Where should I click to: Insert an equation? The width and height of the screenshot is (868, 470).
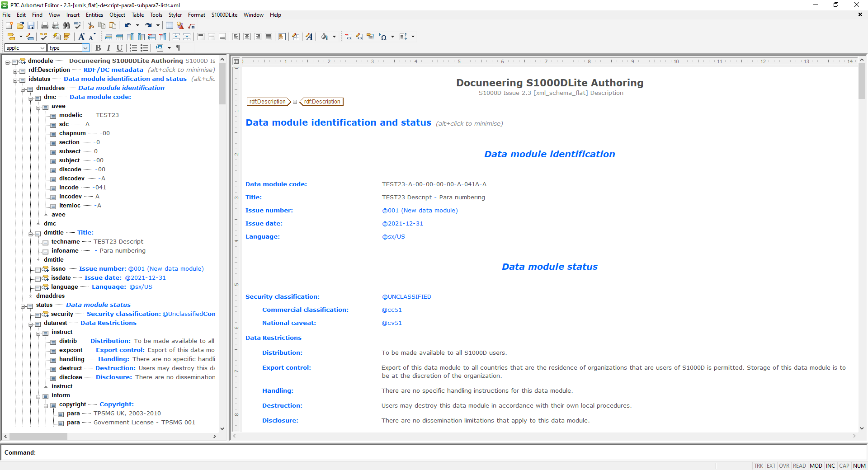(191, 26)
